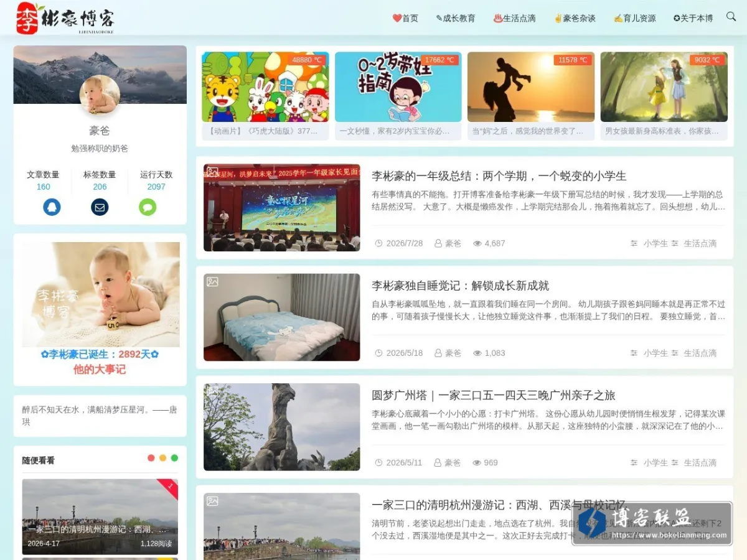Image resolution: width=747 pixels, height=560 pixels.
Task: Open article 李彬豪独自睡觉记 title
Action: [460, 286]
